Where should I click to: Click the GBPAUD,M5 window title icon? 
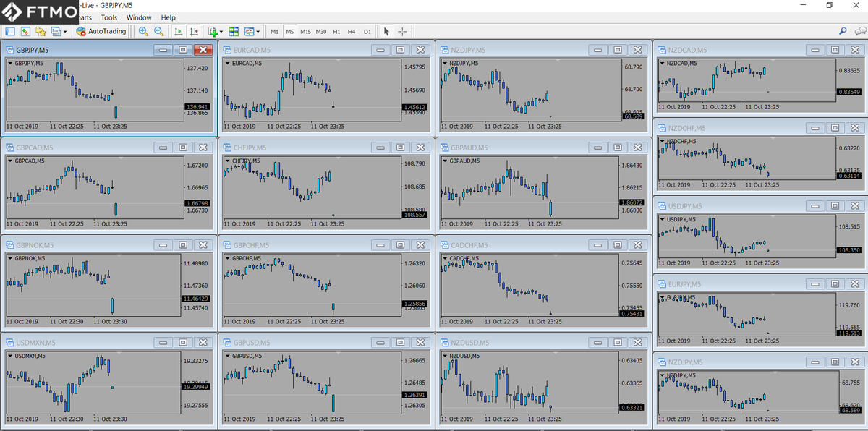point(444,147)
